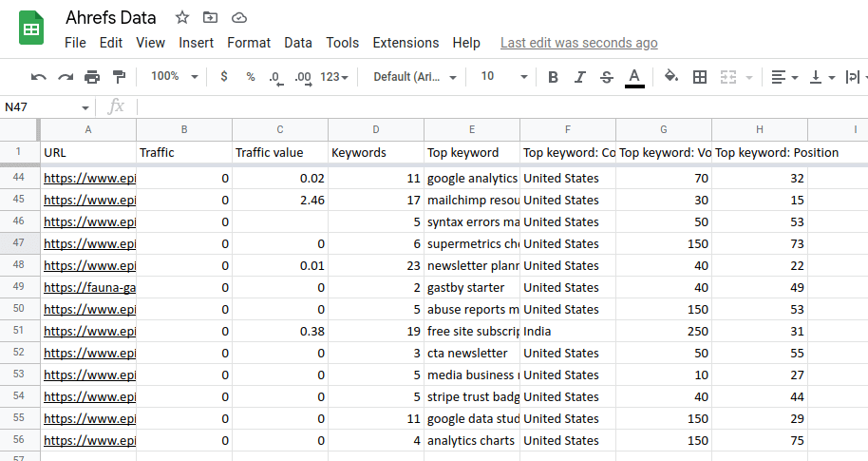Click the Name box showing N47
868x461 pixels.
tap(40, 107)
